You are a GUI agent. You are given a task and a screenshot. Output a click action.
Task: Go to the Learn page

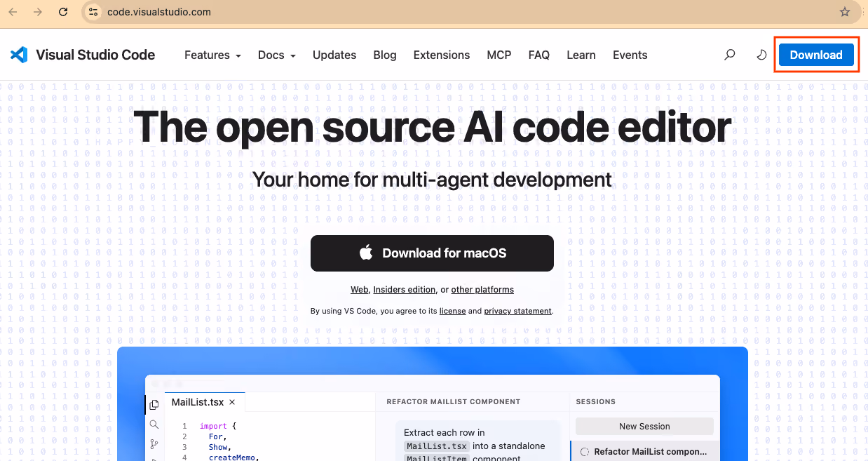(581, 55)
